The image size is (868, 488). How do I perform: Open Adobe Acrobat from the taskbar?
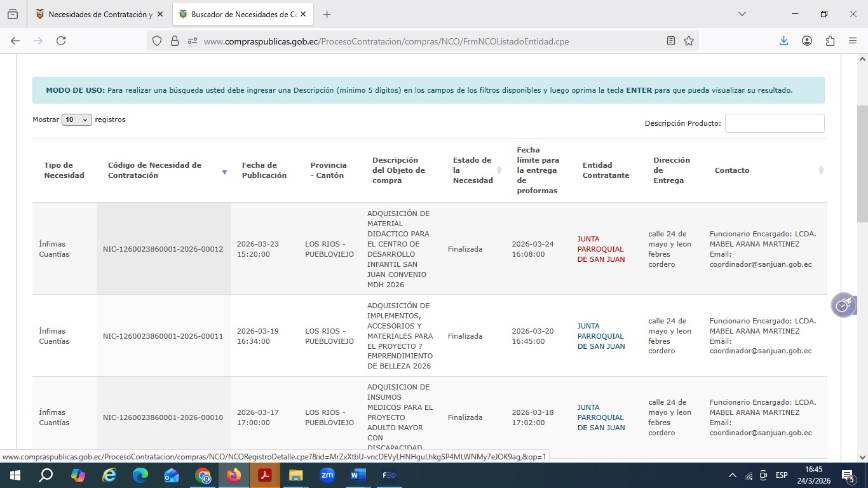[x=265, y=475]
